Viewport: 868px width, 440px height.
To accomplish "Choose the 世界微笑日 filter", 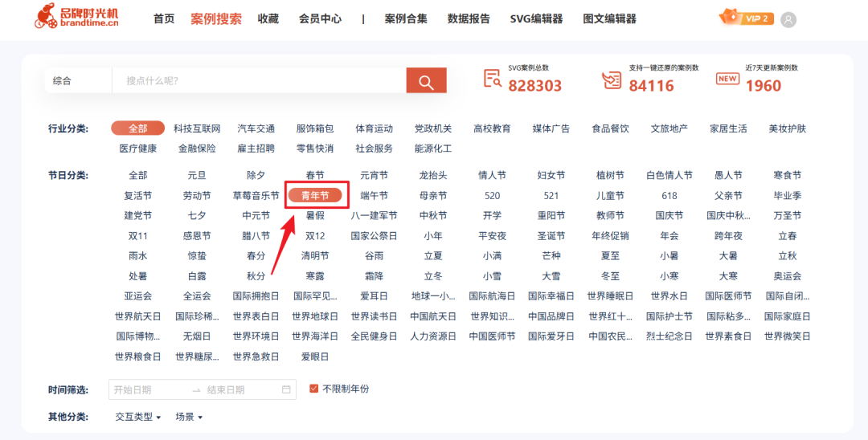I will tap(788, 336).
